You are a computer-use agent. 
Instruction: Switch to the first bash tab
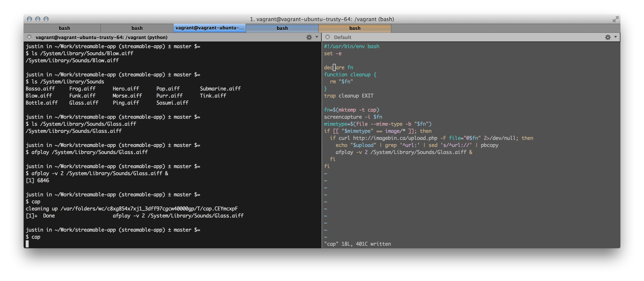click(x=65, y=28)
